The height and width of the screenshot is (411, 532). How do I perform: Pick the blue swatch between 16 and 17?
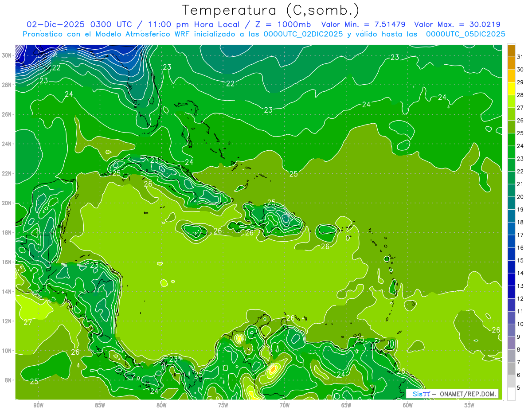pyautogui.click(x=511, y=242)
